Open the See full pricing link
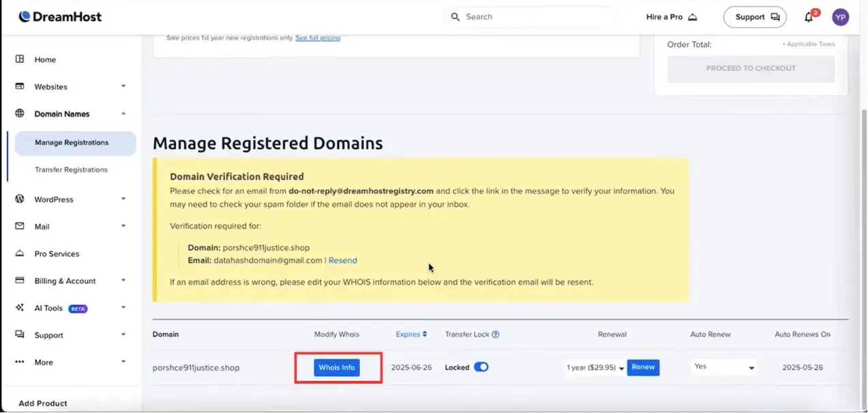The height and width of the screenshot is (413, 868). pyautogui.click(x=318, y=38)
